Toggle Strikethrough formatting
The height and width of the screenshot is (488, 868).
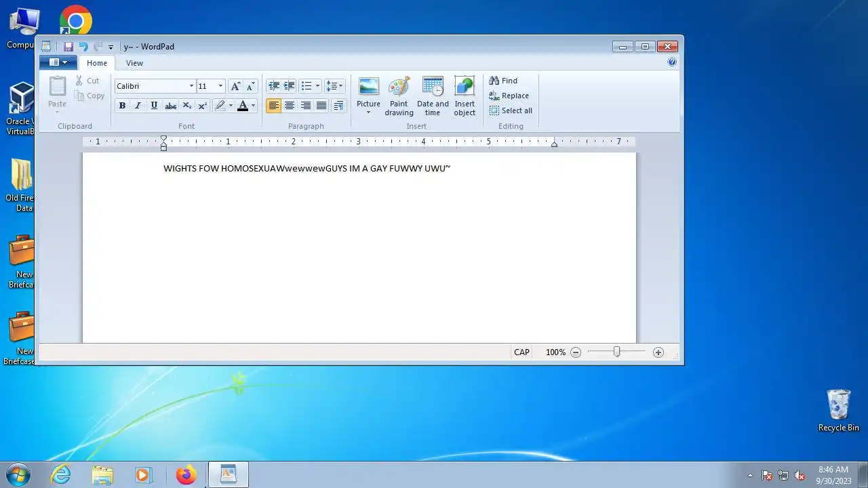click(x=170, y=106)
